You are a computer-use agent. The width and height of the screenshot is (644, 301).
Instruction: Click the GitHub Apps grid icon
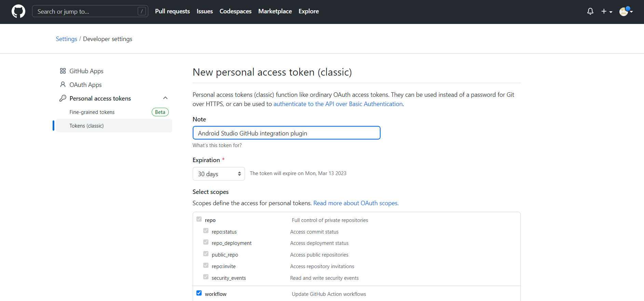point(63,71)
